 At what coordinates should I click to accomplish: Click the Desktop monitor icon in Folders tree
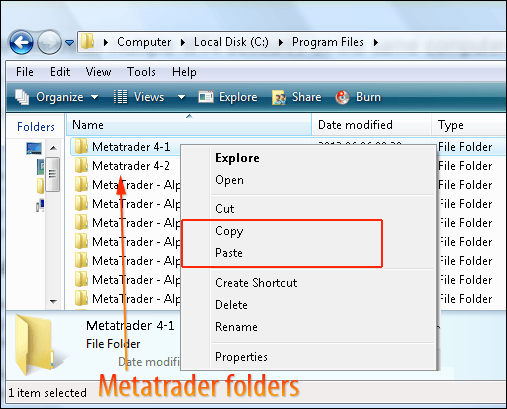point(34,148)
